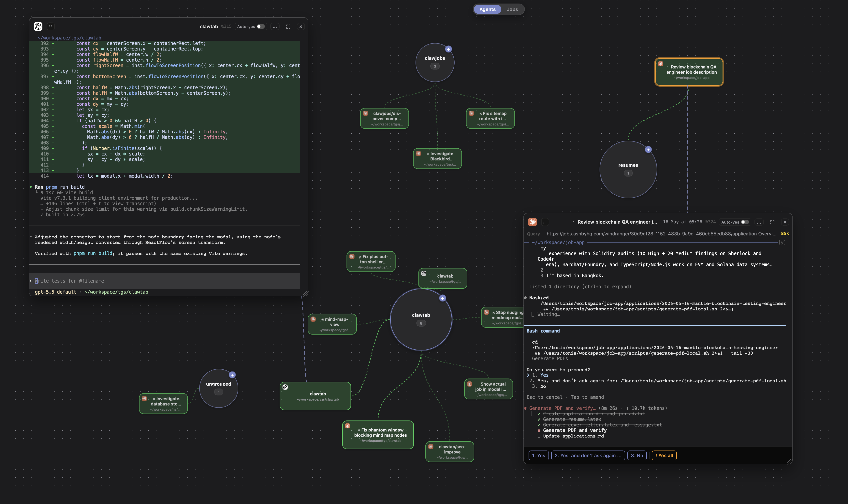This screenshot has width=848, height=504.
Task: Click Claude icon on Investigate database node
Action: [x=145, y=399]
